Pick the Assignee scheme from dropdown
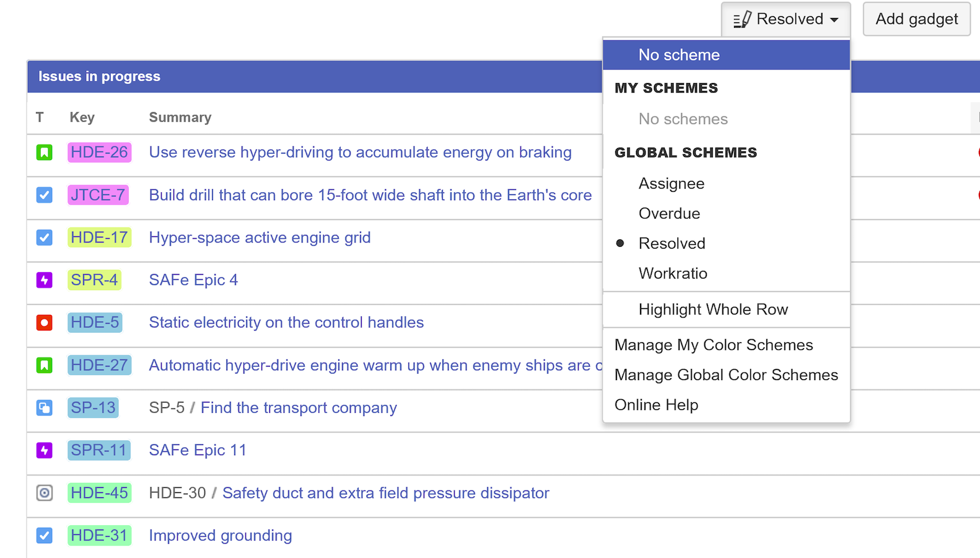 (x=671, y=184)
